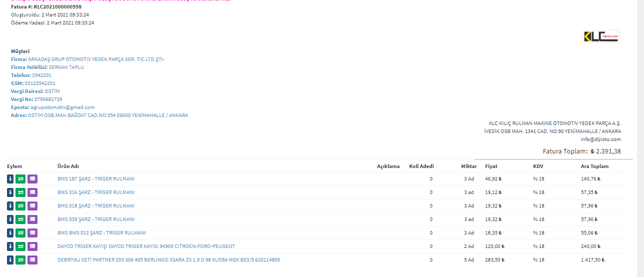Open BMS 316 ŞARZ product link
Screen dimensions: 644x277
point(96,192)
